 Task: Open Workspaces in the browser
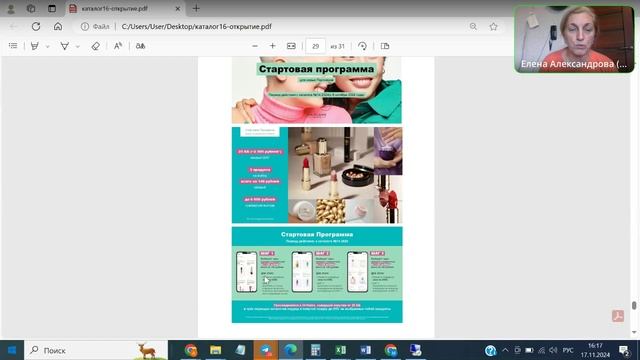pos(31,9)
